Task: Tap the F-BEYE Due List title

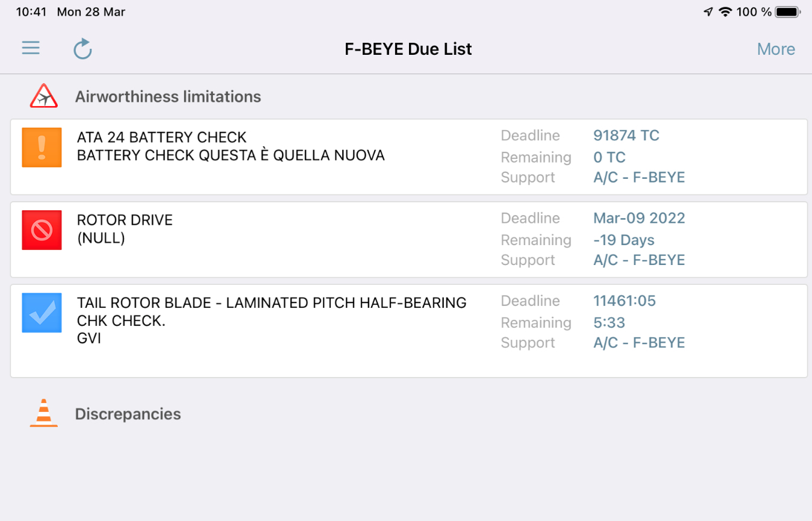Action: [408, 49]
